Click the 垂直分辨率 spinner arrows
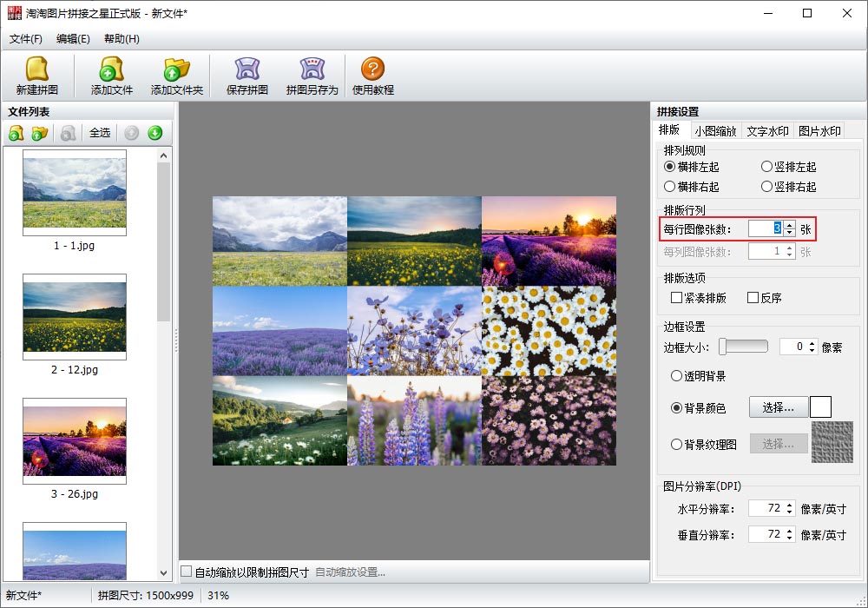The image size is (868, 608). click(789, 534)
